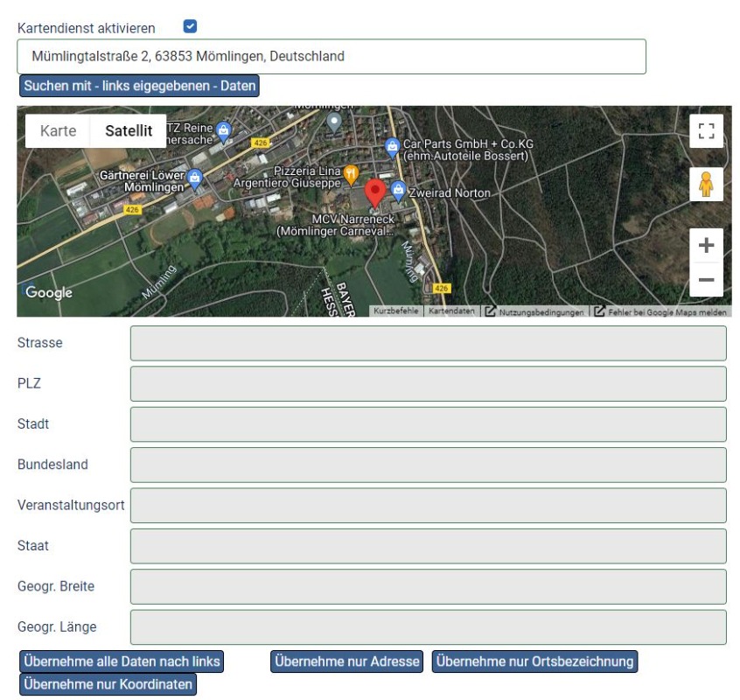Open the Google logo link
The image size is (740, 700).
tap(49, 292)
